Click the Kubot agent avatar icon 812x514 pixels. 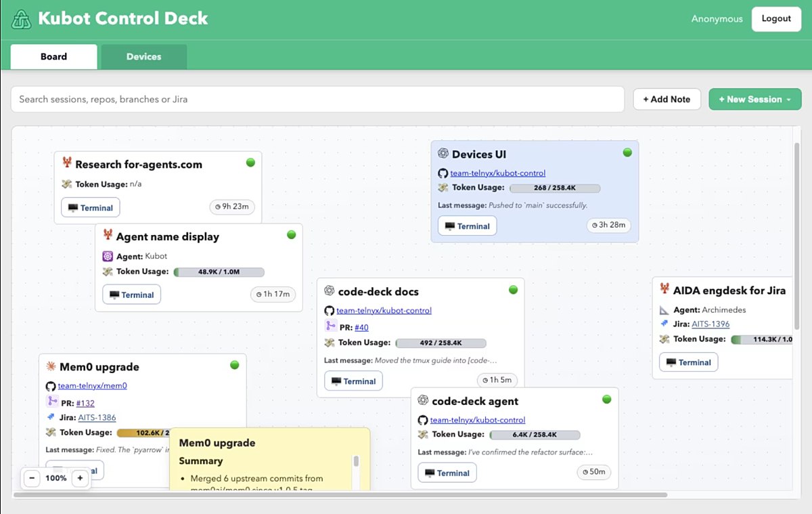[x=108, y=256]
